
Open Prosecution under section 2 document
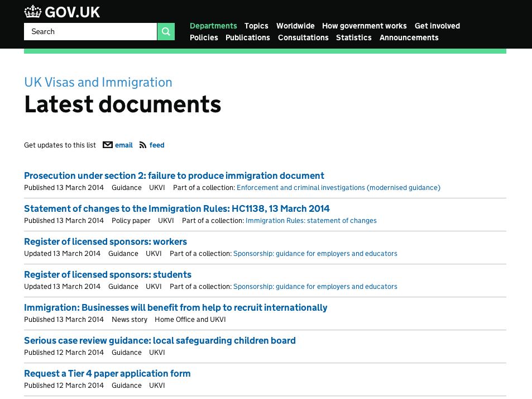click(x=174, y=175)
